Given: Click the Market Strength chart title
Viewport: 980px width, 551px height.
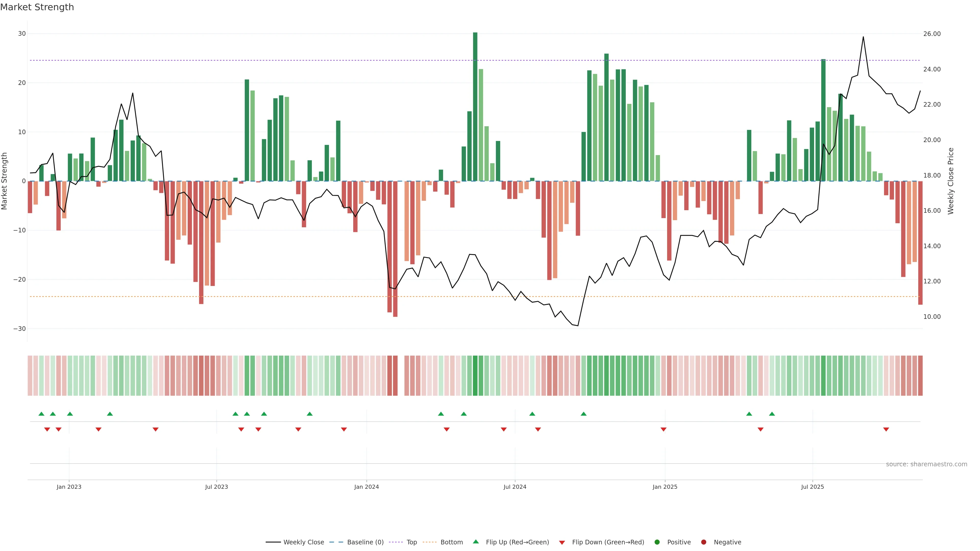Looking at the screenshot, I should click(37, 7).
